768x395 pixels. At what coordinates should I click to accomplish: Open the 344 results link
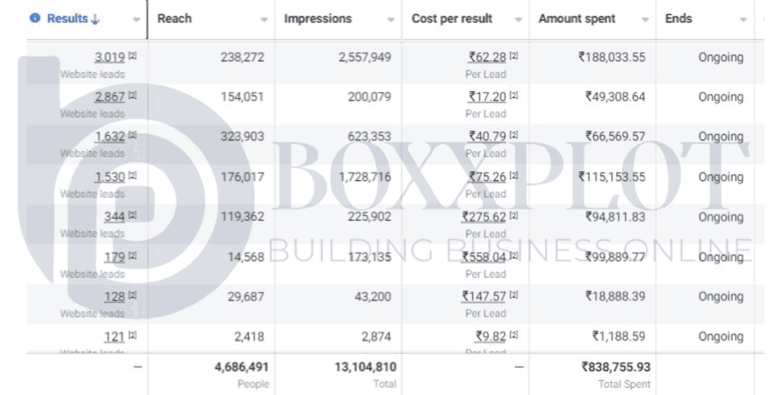coord(114,217)
